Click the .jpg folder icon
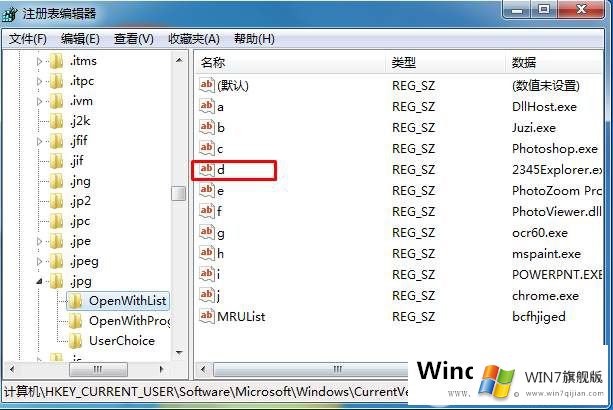Image resolution: width=613 pixels, height=410 pixels. point(57,281)
